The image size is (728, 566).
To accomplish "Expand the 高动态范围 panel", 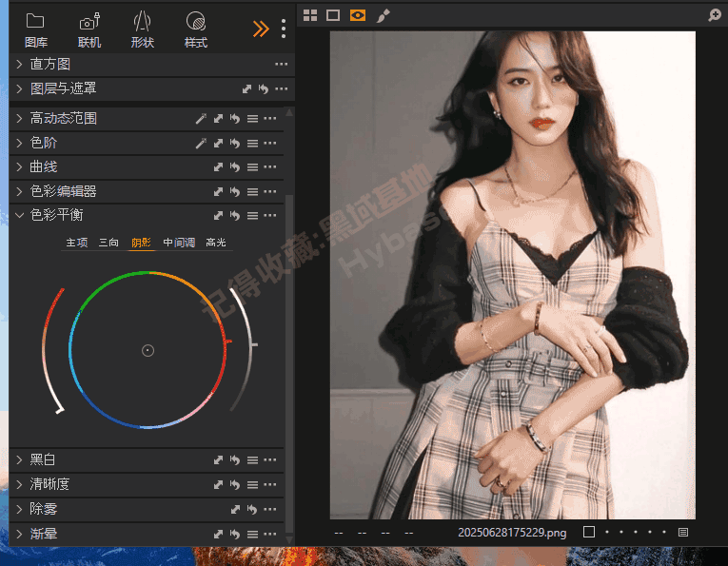I will point(19,118).
